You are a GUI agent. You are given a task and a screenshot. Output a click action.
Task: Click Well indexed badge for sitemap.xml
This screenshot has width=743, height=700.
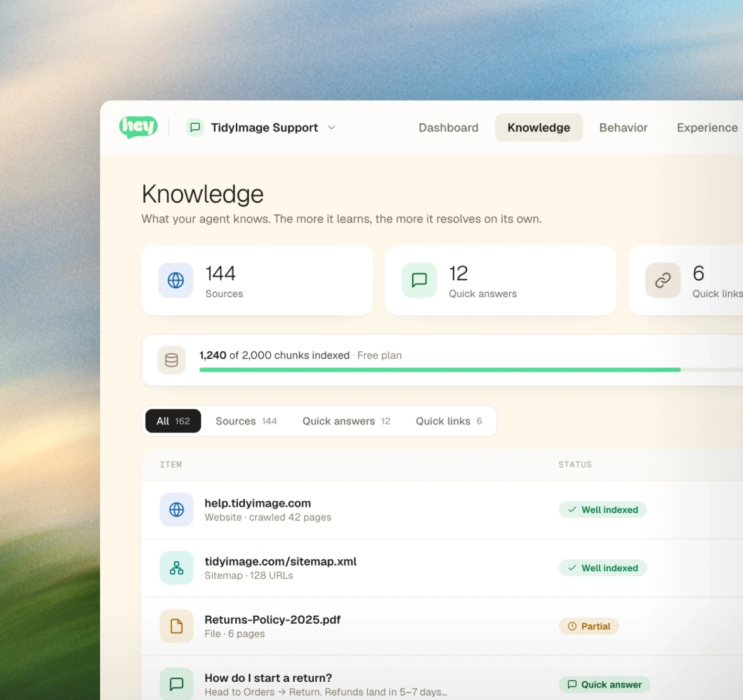[603, 568]
